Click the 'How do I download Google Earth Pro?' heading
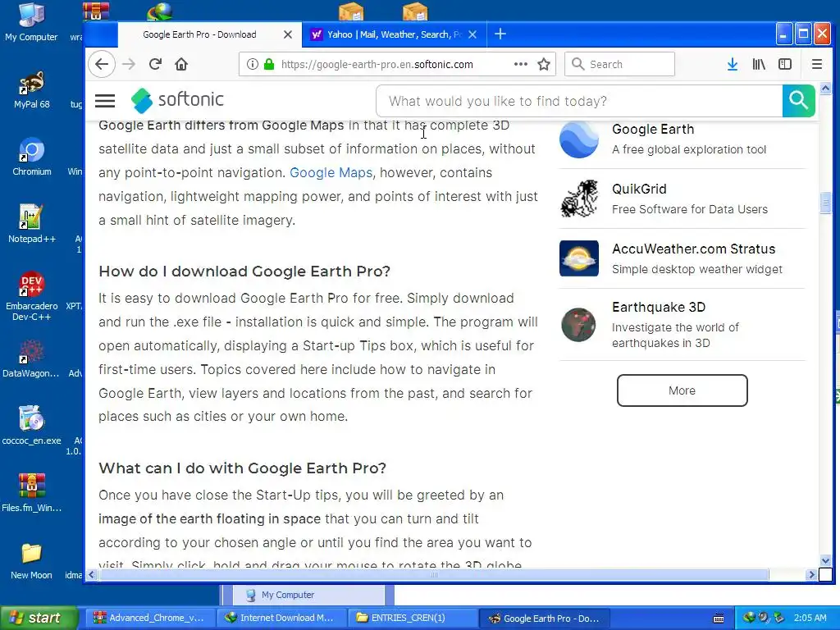 coord(244,271)
